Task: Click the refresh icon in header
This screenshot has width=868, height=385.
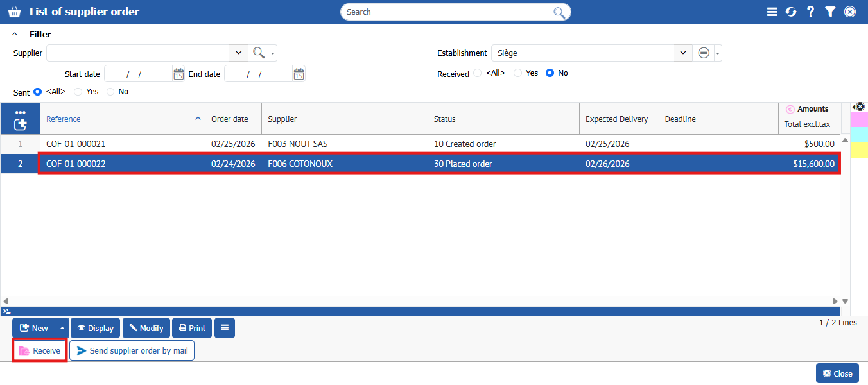Action: click(x=791, y=12)
